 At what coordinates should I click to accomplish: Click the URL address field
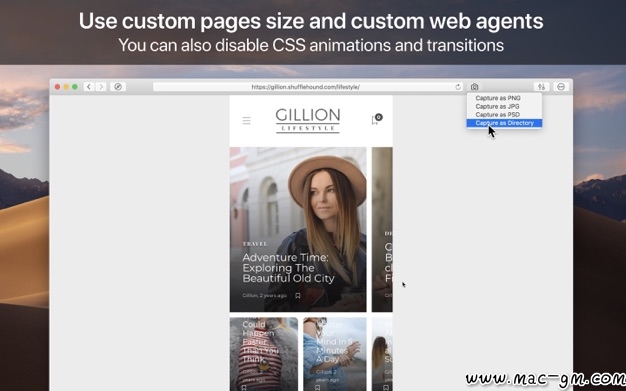coord(307,87)
